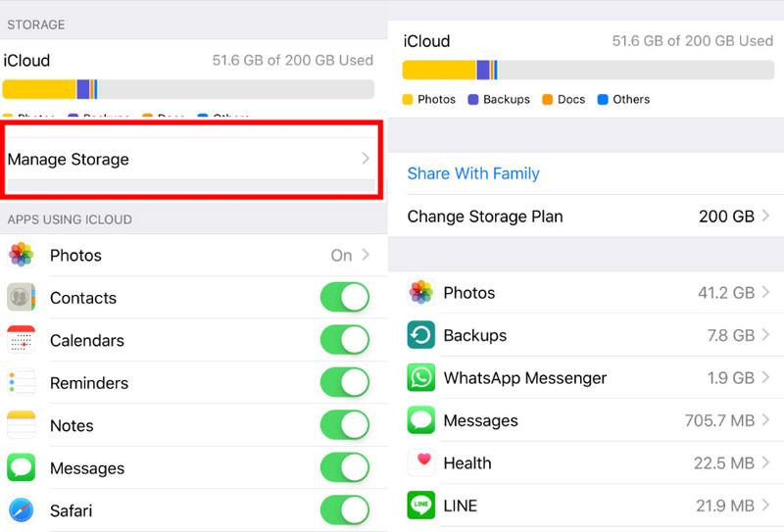Toggle Notes iCloud sync off
Image resolution: width=784 pixels, height=532 pixels.
tap(344, 425)
